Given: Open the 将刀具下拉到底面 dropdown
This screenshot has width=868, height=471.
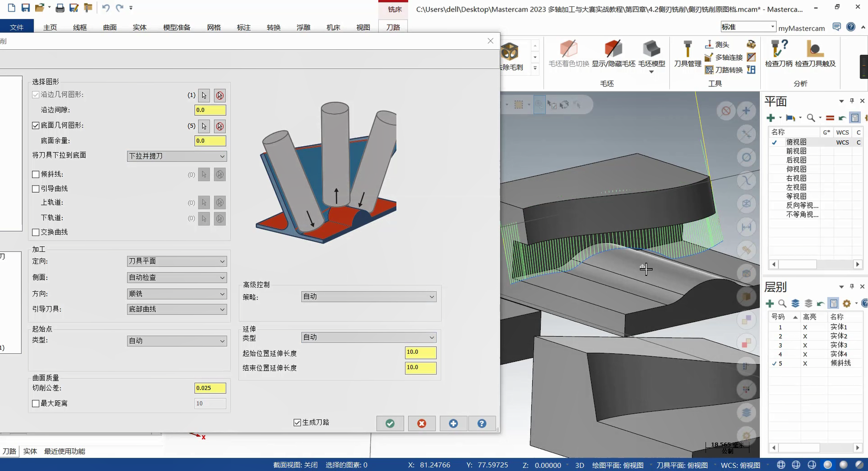Looking at the screenshot, I should (177, 156).
